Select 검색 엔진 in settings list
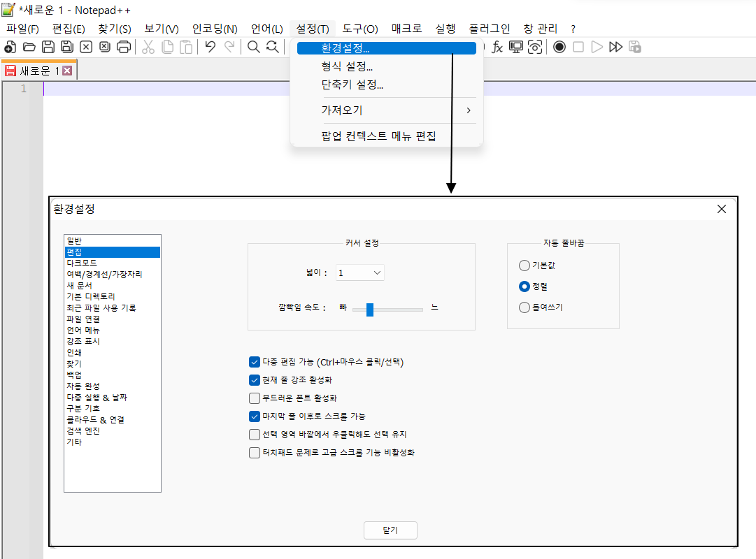This screenshot has height=559, width=756. pos(113,431)
